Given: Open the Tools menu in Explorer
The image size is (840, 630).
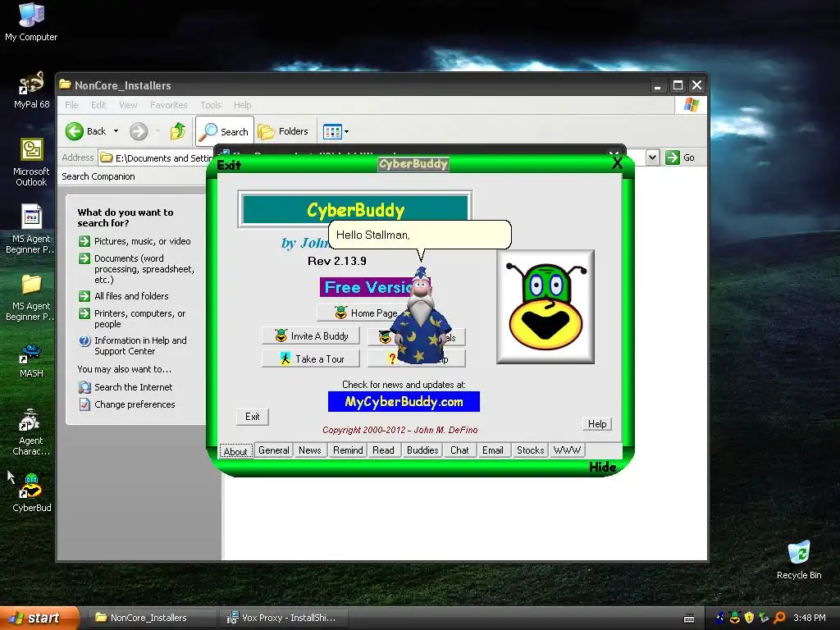Looking at the screenshot, I should (x=211, y=105).
